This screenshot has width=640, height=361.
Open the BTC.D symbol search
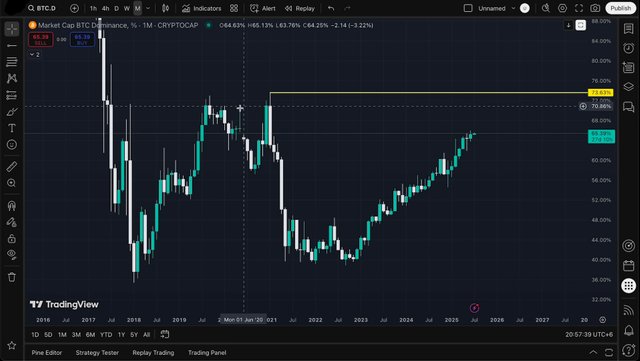(42, 8)
